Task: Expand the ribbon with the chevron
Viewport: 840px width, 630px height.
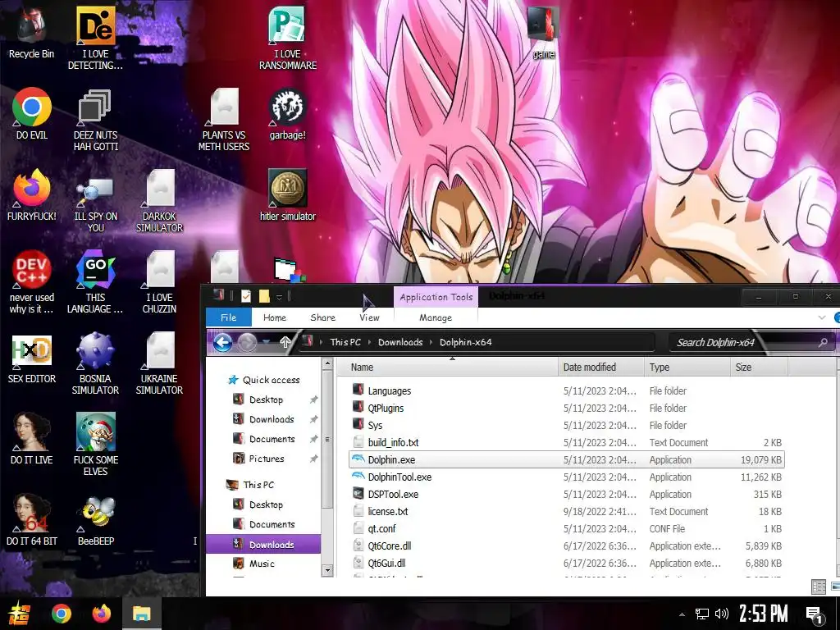Action: point(822,317)
